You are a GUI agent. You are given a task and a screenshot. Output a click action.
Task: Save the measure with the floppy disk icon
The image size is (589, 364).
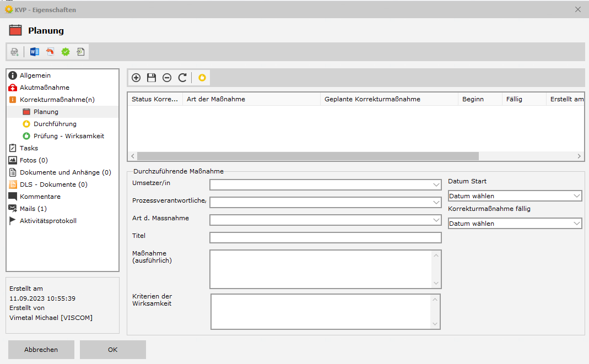pos(152,78)
